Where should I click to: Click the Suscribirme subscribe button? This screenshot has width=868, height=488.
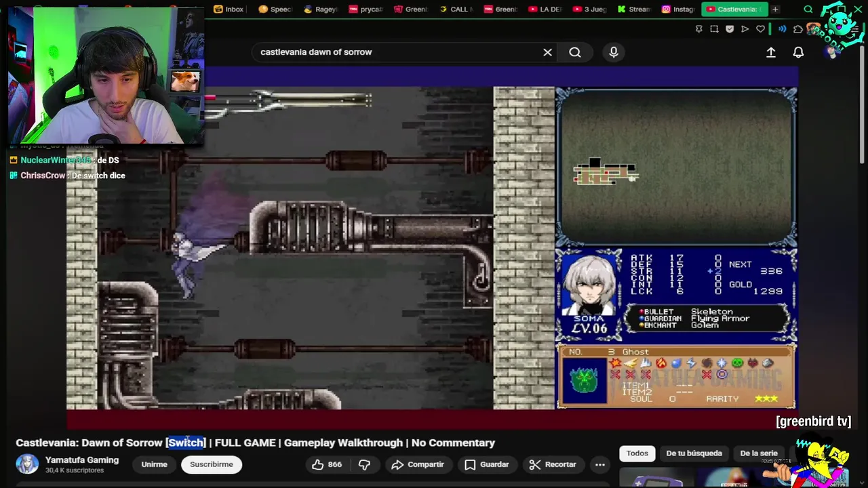211,464
